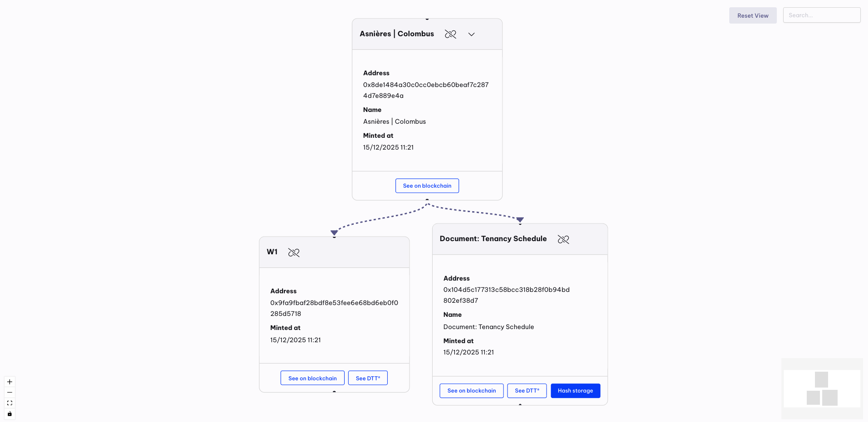Toggle the canvas interactivity lock
The image size is (868, 422).
(x=10, y=414)
